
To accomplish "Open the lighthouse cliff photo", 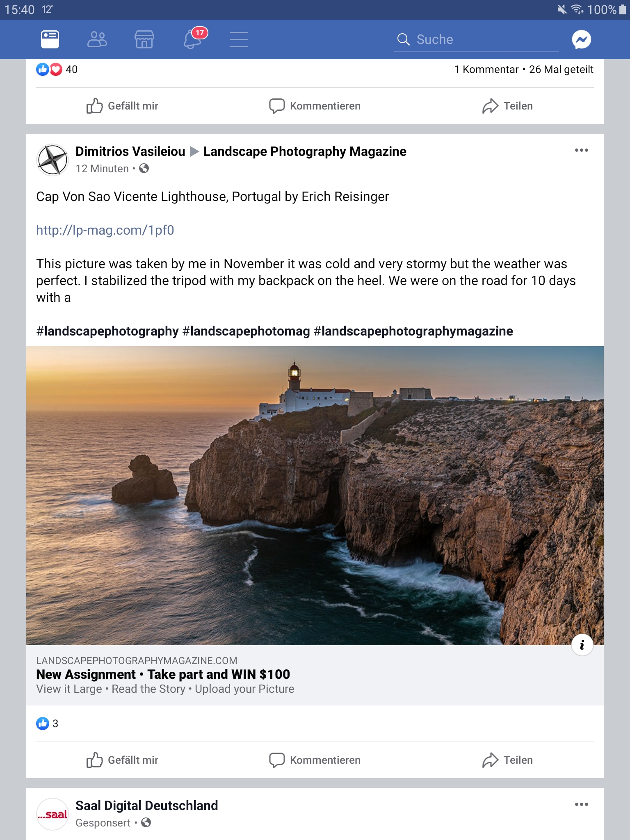I will click(x=315, y=495).
